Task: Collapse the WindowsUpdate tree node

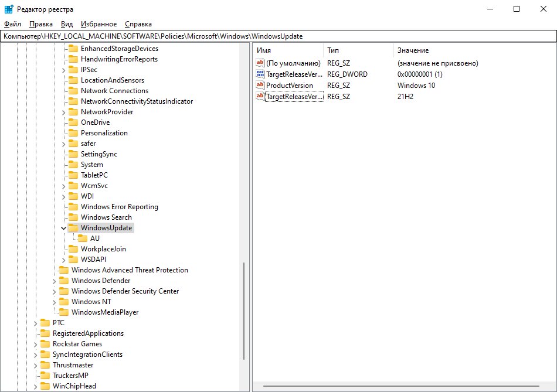Action: click(x=63, y=228)
